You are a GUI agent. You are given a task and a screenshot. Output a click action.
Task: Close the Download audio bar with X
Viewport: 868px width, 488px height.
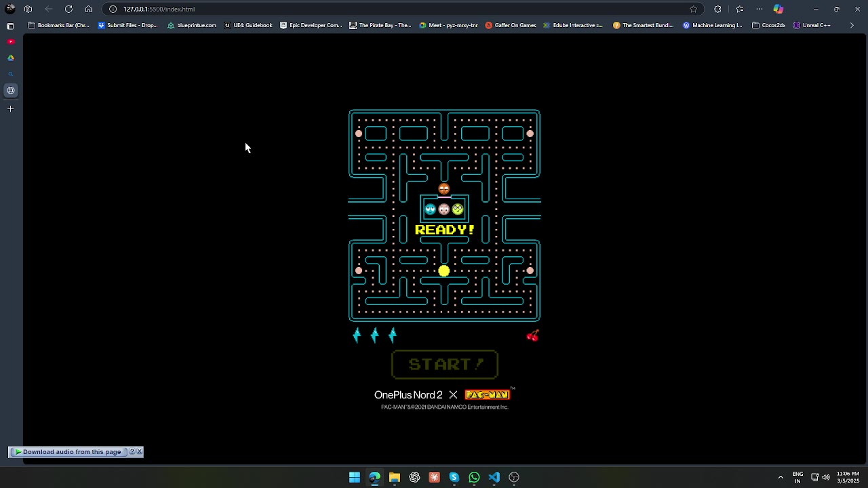[139, 452]
